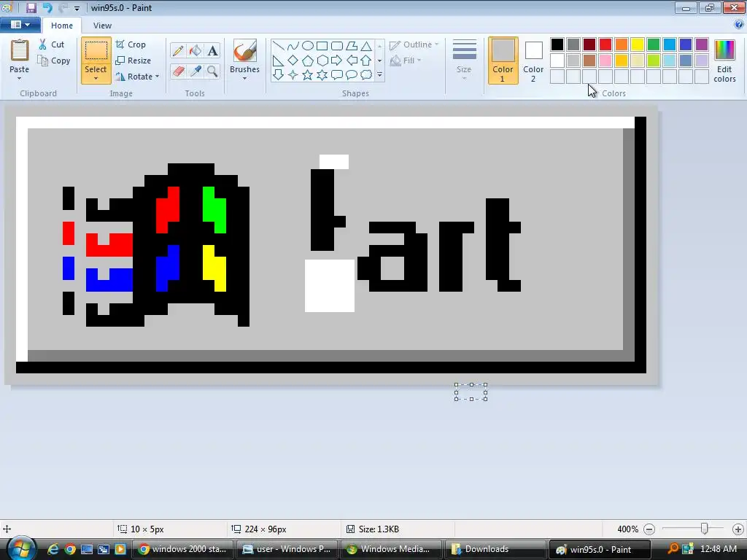Pick the red color swatch

(605, 44)
